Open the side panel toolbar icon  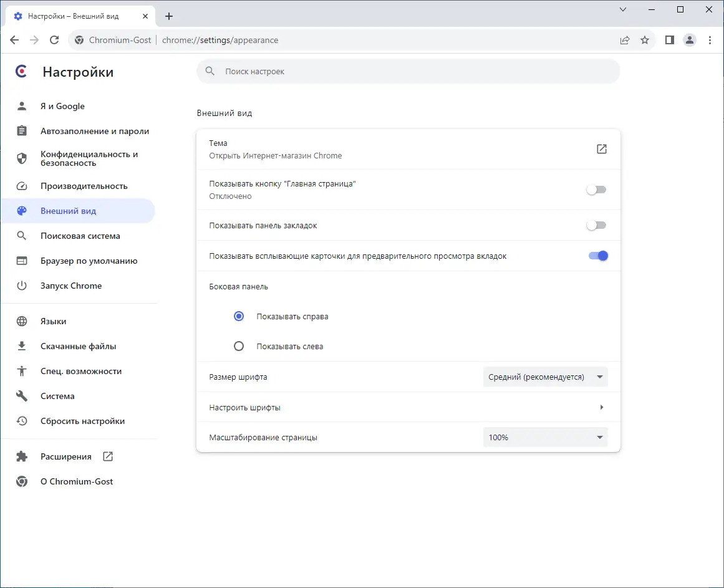pyautogui.click(x=670, y=40)
